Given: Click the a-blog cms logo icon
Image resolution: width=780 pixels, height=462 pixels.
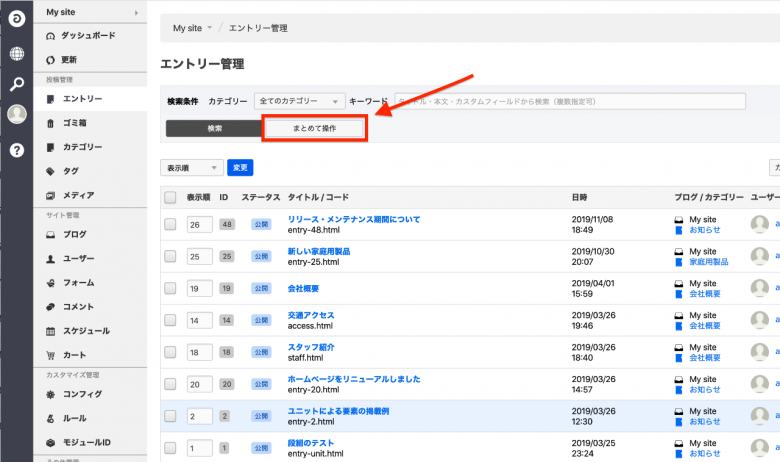Looking at the screenshot, I should coord(16,19).
